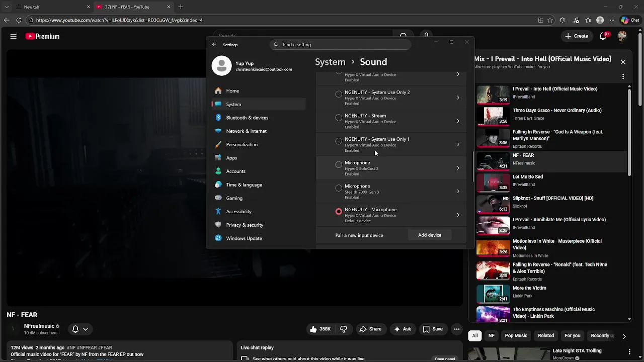Viewport: 644px width, 362px height.
Task: Click the browser back arrow
Action: point(7,20)
